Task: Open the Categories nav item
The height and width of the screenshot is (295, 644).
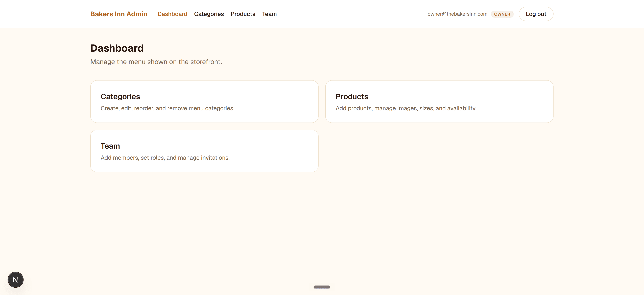Action: [x=209, y=14]
